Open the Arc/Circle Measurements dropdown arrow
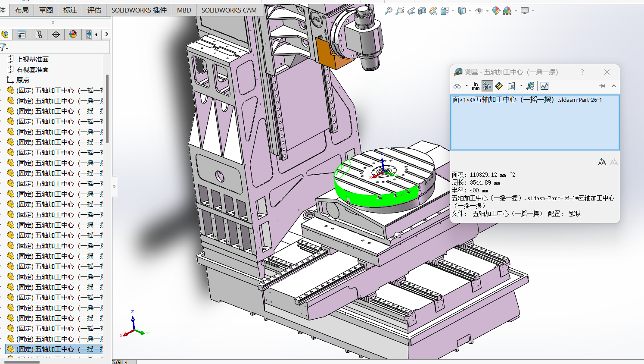This screenshot has height=364, width=644. 467,86
